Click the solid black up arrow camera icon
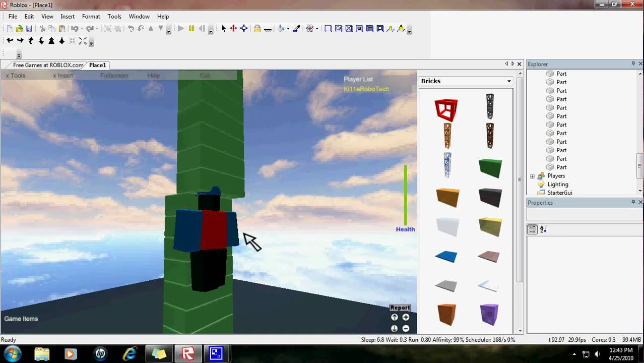Viewport: 644px width, 363px height. (x=51, y=41)
